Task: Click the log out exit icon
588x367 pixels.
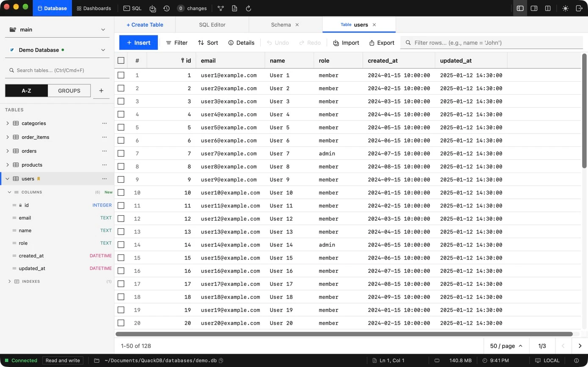Action: 579,8
